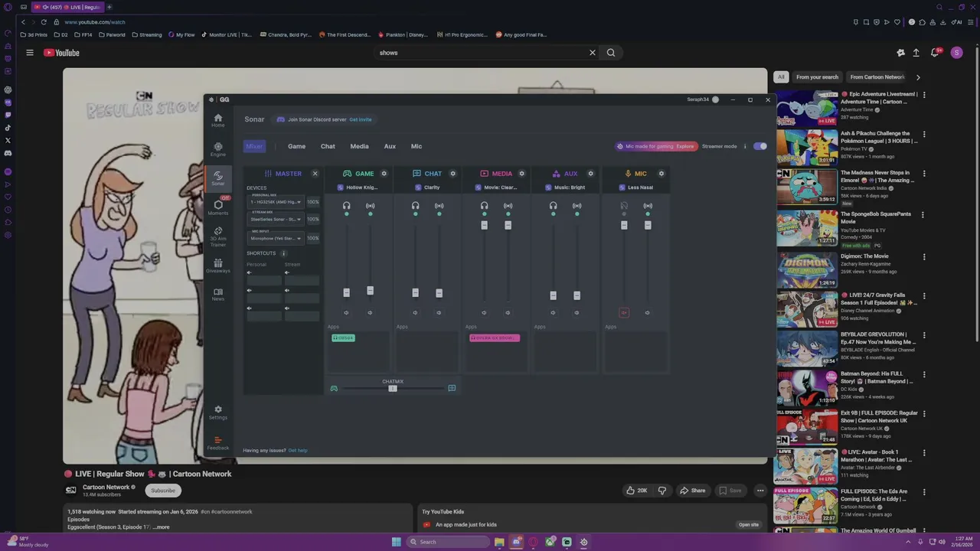Mute GAME personal mix channel
Screen dimensions: 980x551
pyautogui.click(x=346, y=312)
